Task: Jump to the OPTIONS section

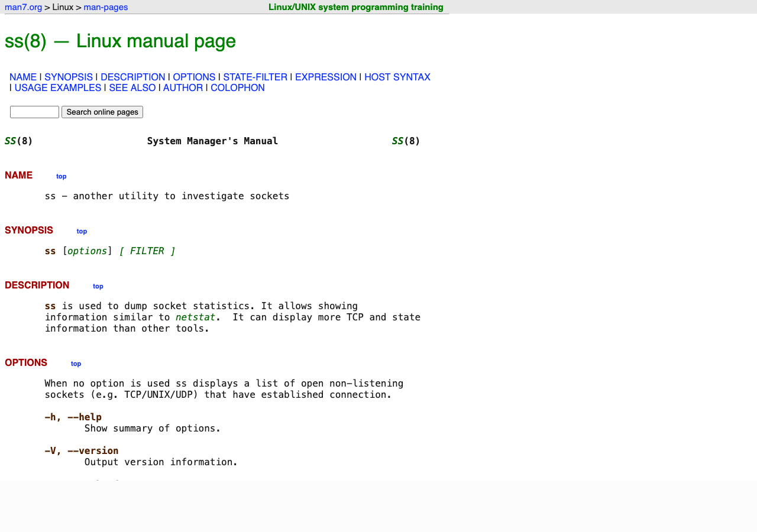Action: pyautogui.click(x=194, y=77)
